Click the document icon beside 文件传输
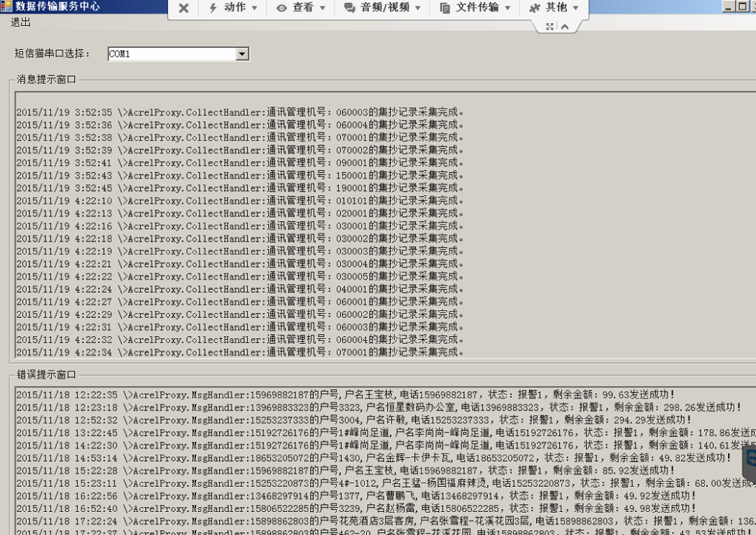Screen dimensions: 756x535 [444, 8]
